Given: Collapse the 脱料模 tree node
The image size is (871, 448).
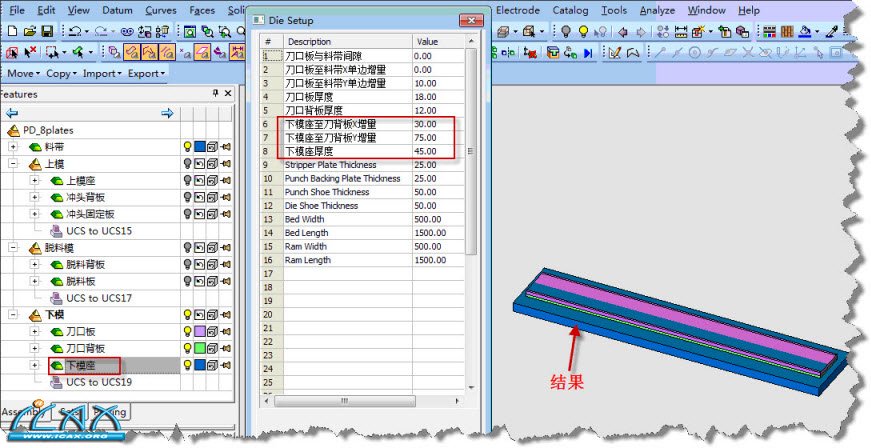Looking at the screenshot, I should tap(13, 248).
